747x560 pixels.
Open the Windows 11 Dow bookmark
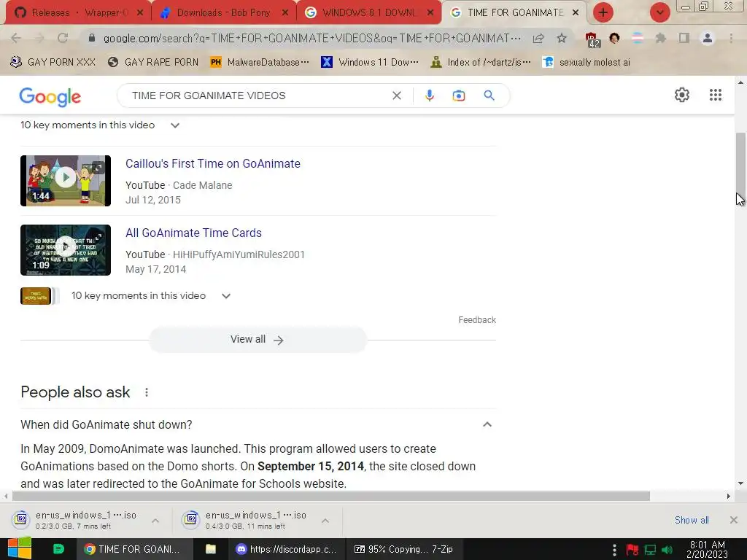[x=370, y=62]
